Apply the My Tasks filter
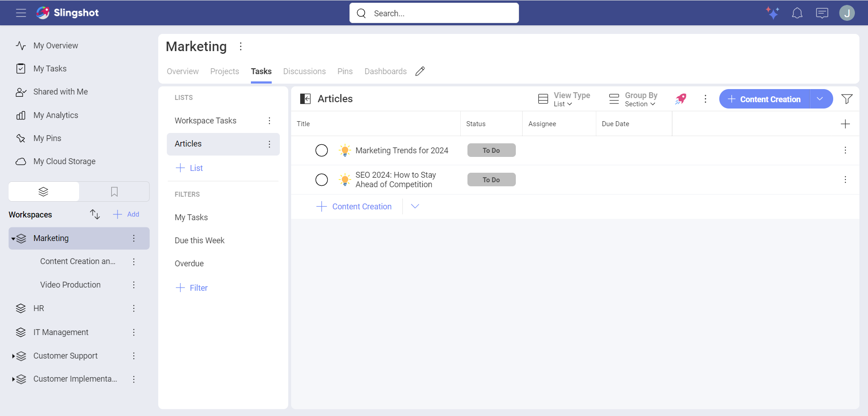868x416 pixels. coord(191,217)
